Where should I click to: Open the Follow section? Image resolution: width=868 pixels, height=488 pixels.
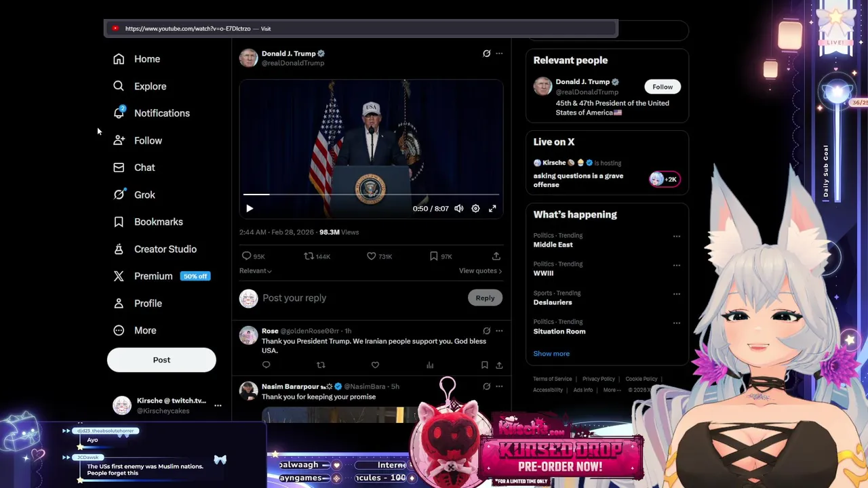click(138, 140)
